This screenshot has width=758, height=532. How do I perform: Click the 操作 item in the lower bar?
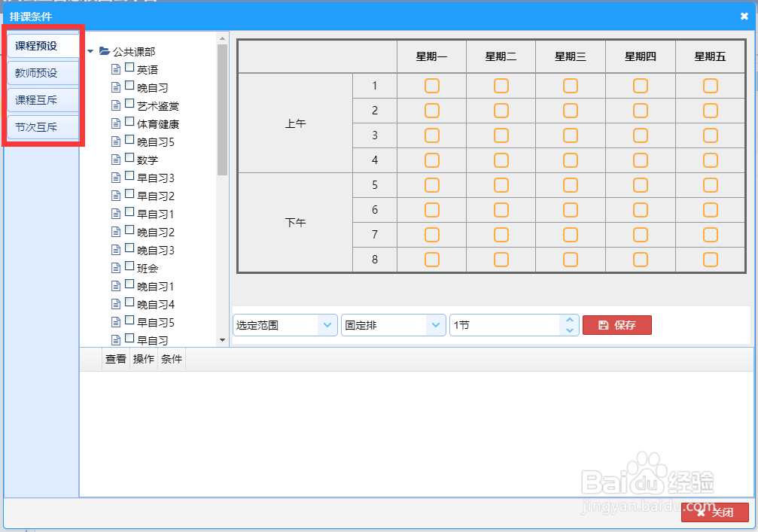click(x=143, y=359)
